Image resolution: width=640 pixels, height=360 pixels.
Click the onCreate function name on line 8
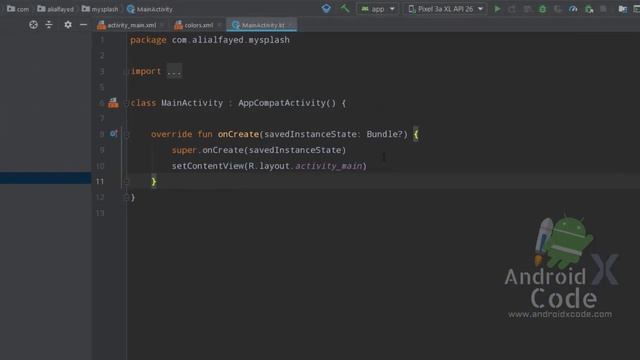(x=238, y=134)
